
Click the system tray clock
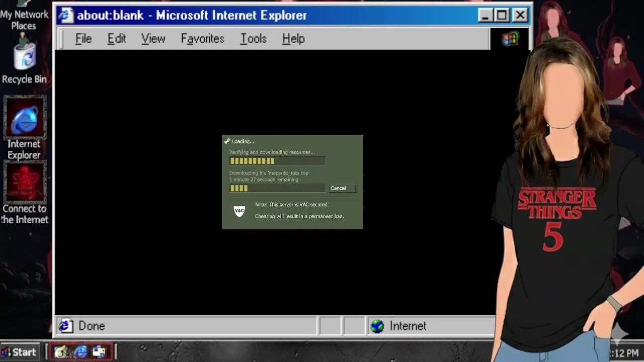click(624, 353)
